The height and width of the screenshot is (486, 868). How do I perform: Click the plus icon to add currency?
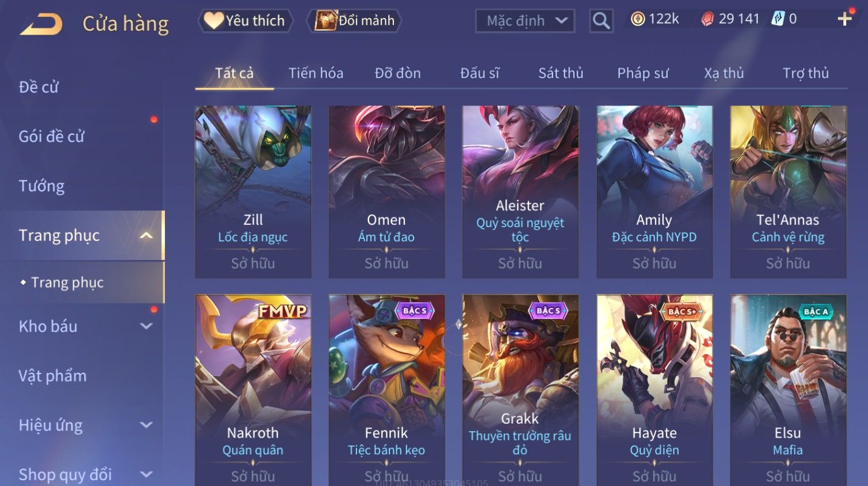[844, 19]
